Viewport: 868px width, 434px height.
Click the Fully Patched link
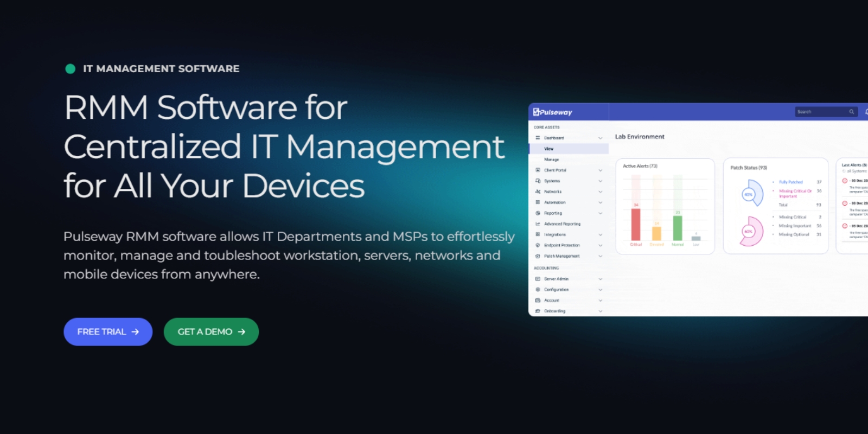(791, 182)
